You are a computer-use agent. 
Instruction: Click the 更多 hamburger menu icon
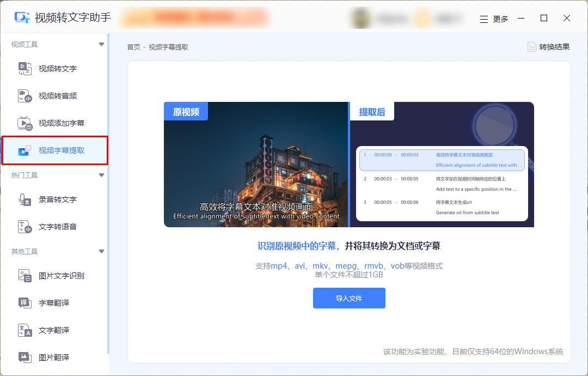point(484,19)
